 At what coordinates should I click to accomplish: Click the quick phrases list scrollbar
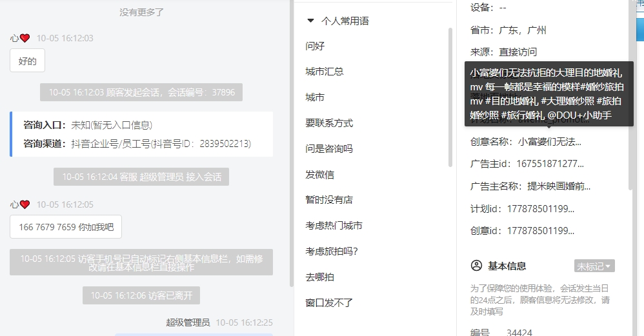pos(450,97)
